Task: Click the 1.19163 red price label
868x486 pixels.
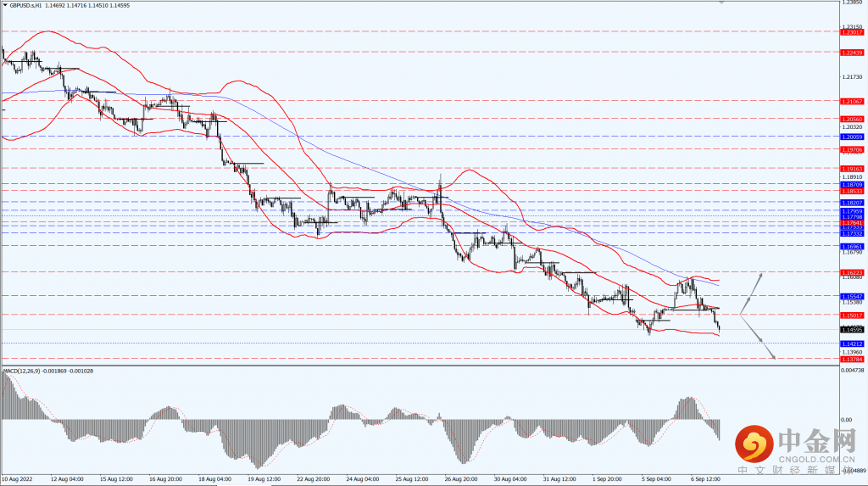Action: [851, 169]
